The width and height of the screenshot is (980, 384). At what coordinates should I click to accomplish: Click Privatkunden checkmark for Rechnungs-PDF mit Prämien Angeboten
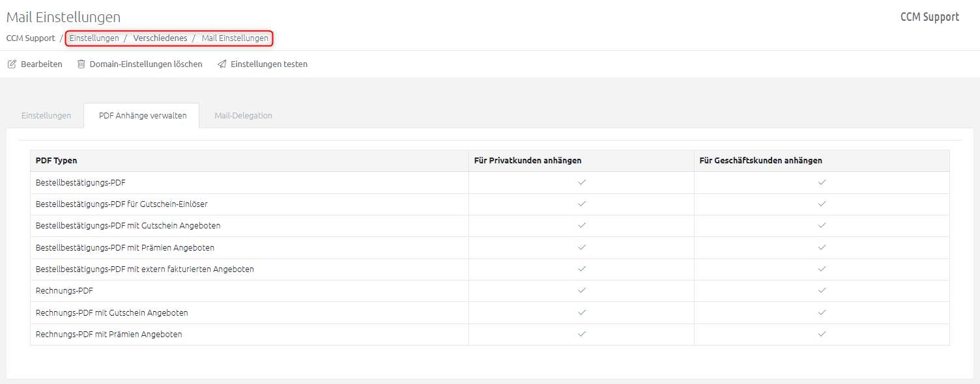click(x=582, y=334)
